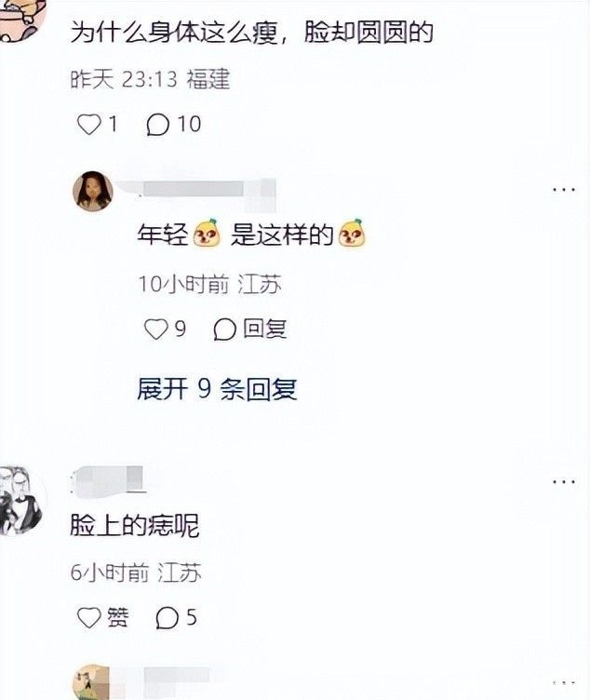The width and height of the screenshot is (590, 700).
Task: Expand 展开 9 条回复
Action: pos(217,389)
